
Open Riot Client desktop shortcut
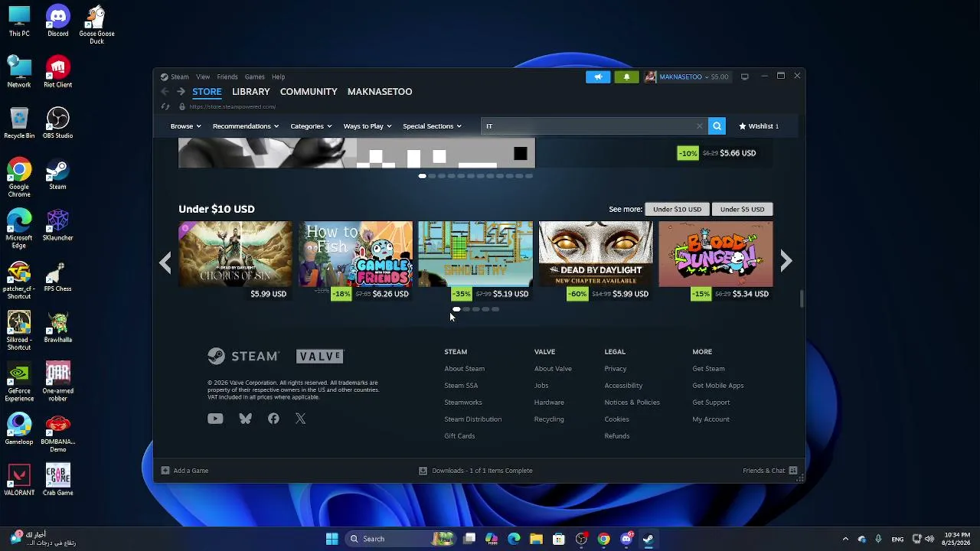tap(57, 73)
